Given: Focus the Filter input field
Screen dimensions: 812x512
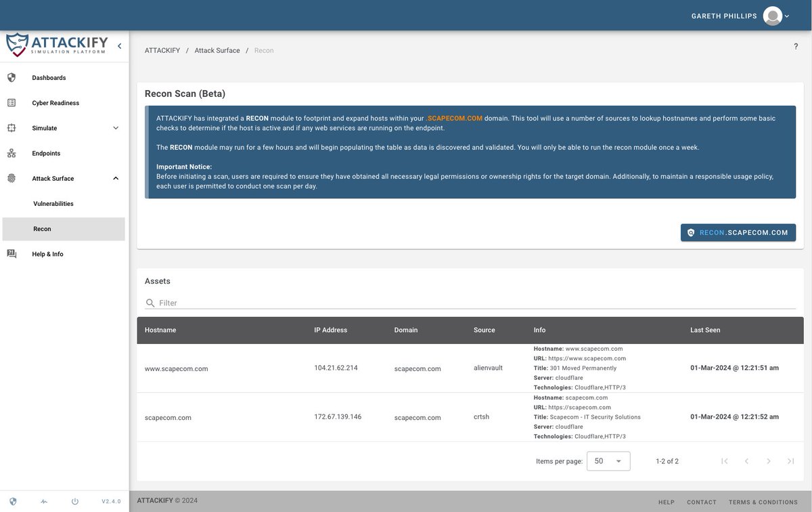Looking at the screenshot, I should 476,303.
